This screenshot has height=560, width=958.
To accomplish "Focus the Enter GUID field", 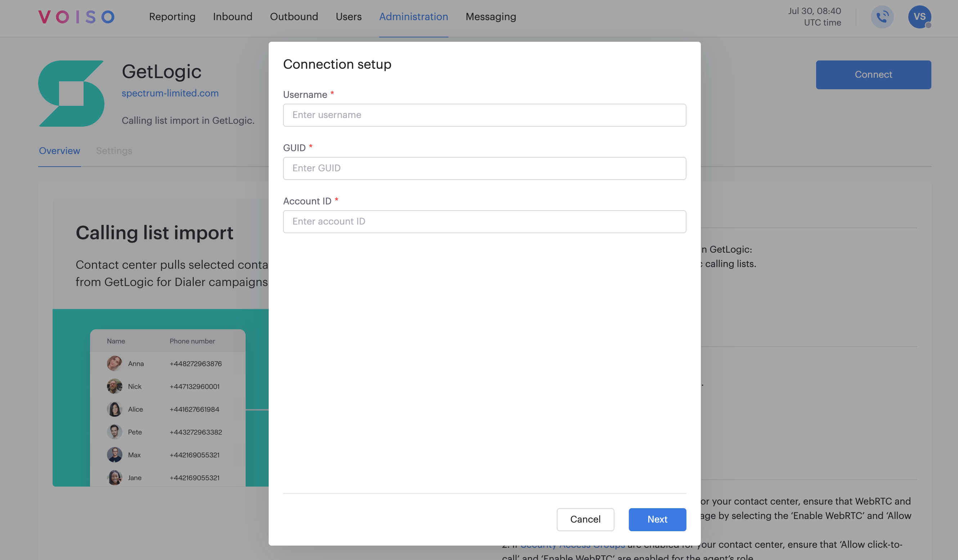I will (484, 168).
